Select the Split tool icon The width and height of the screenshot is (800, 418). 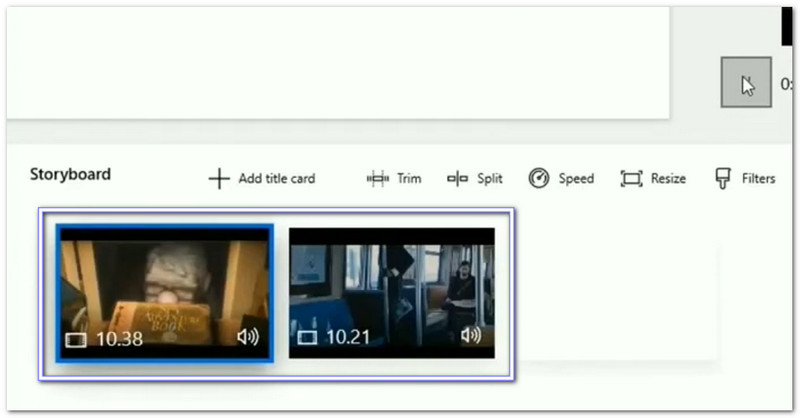click(458, 179)
